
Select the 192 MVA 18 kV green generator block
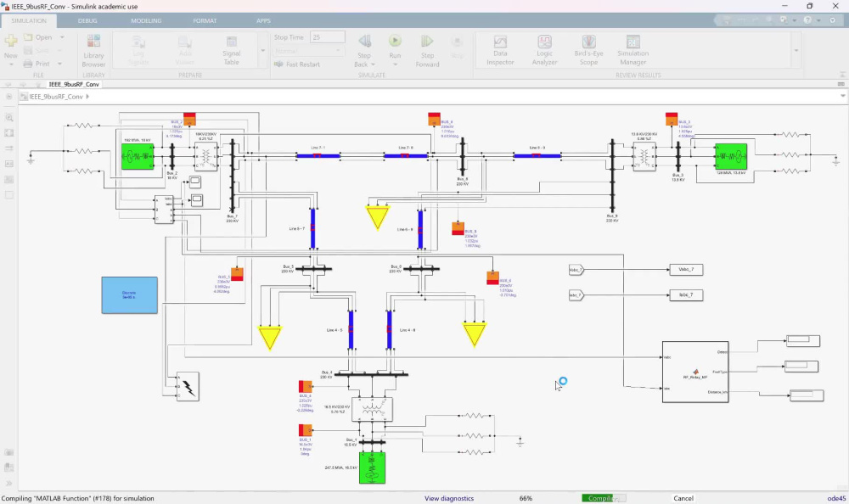138,156
